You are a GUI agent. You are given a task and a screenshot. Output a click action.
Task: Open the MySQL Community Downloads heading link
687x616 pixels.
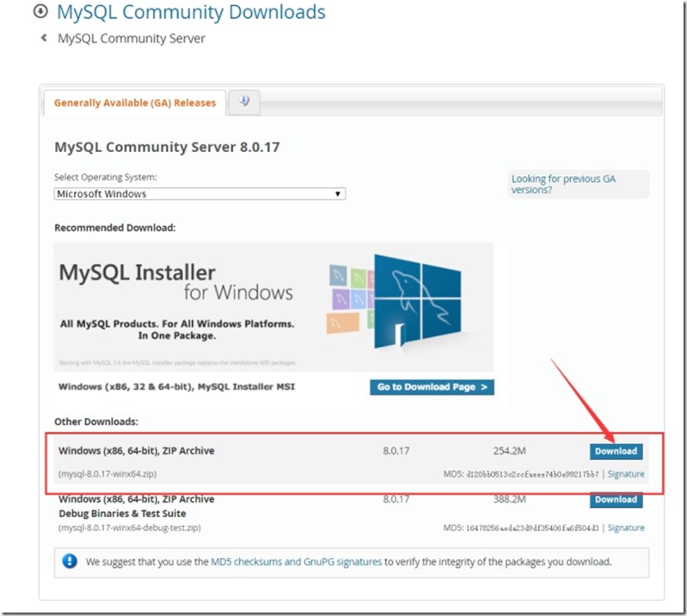point(191,12)
